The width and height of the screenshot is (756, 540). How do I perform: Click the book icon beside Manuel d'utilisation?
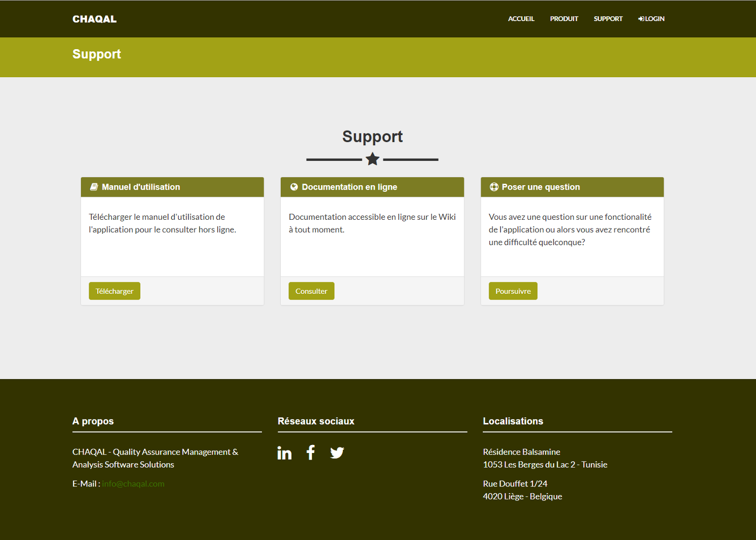[x=94, y=187]
